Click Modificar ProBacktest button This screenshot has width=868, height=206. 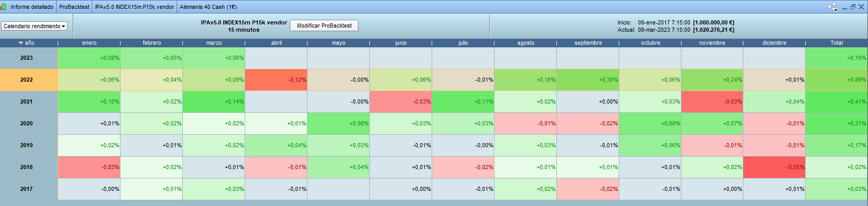coord(324,25)
